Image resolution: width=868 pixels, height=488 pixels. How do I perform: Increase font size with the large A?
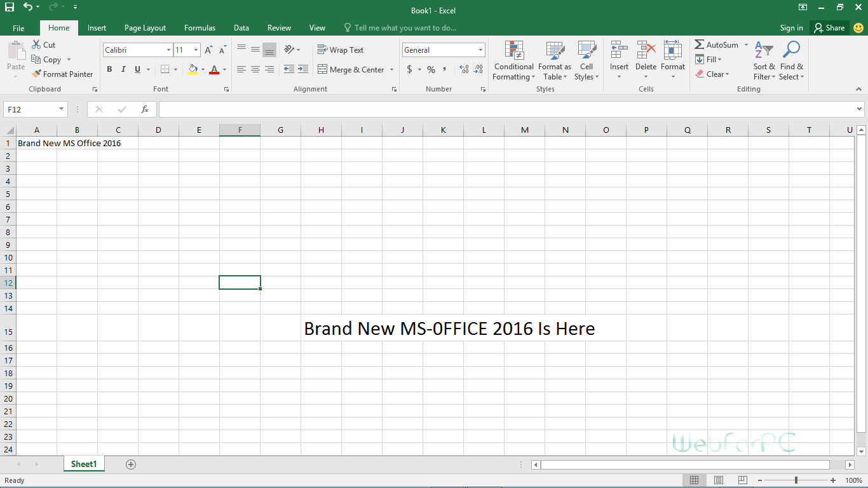click(208, 50)
